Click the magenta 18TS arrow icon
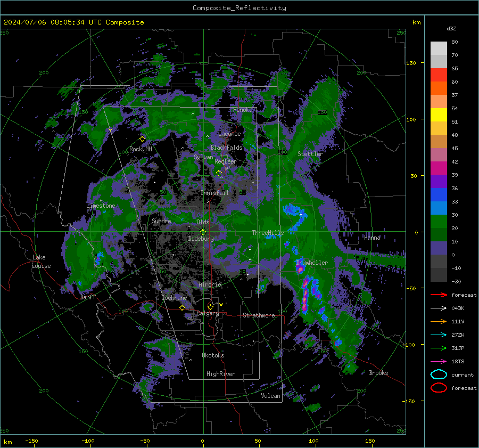479x448 pixels. click(439, 362)
